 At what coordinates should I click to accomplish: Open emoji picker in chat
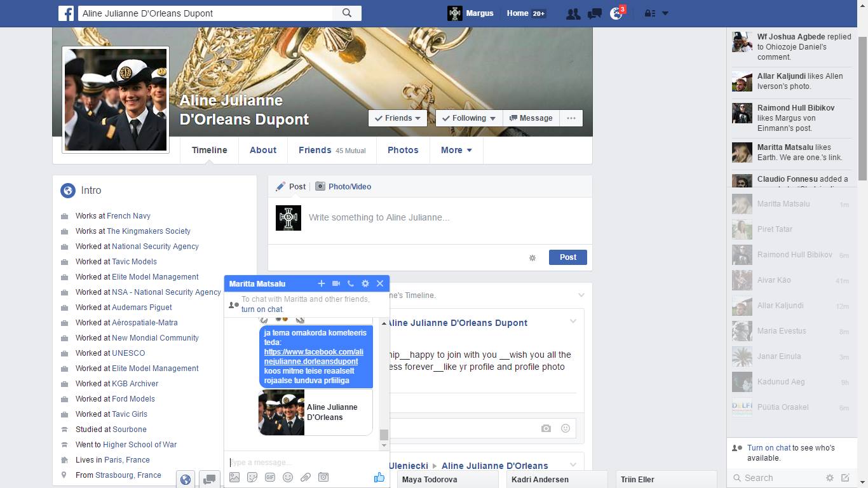pos(288,477)
